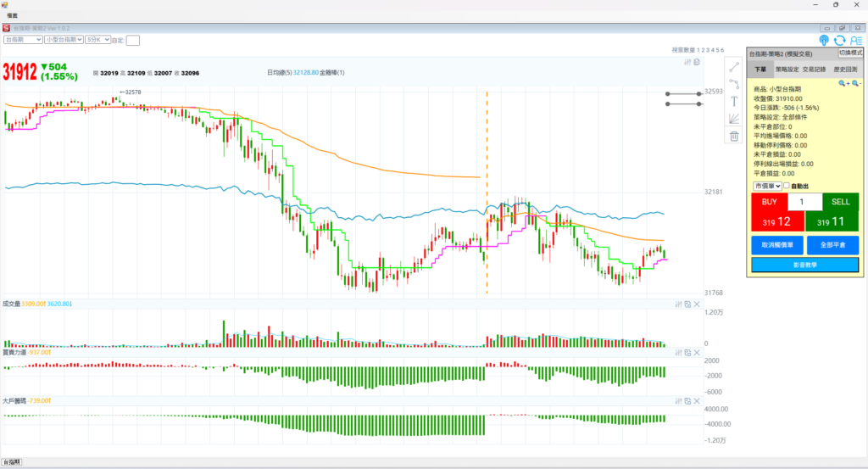Click the blue refresh icon
Screen dimensions: 868x469
point(839,40)
